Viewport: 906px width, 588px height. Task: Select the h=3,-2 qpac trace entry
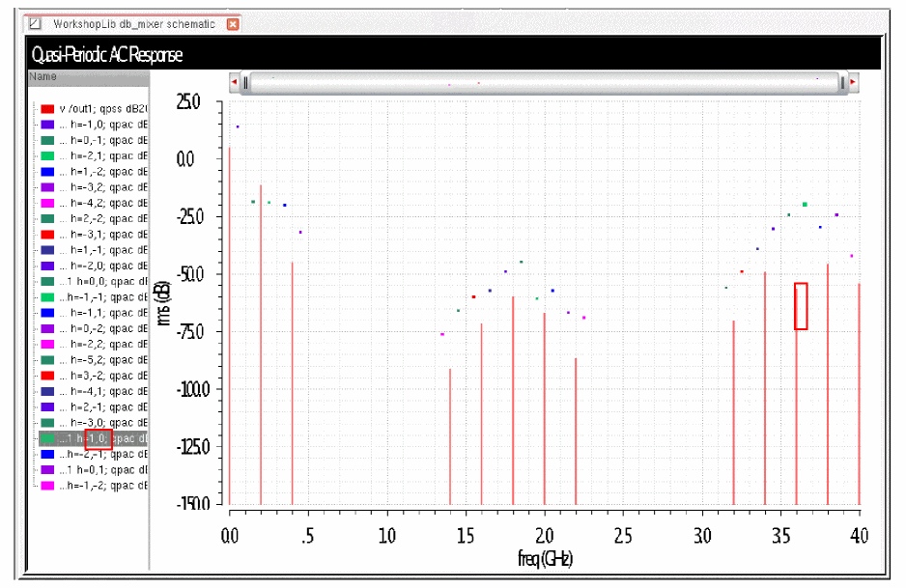pos(94,376)
